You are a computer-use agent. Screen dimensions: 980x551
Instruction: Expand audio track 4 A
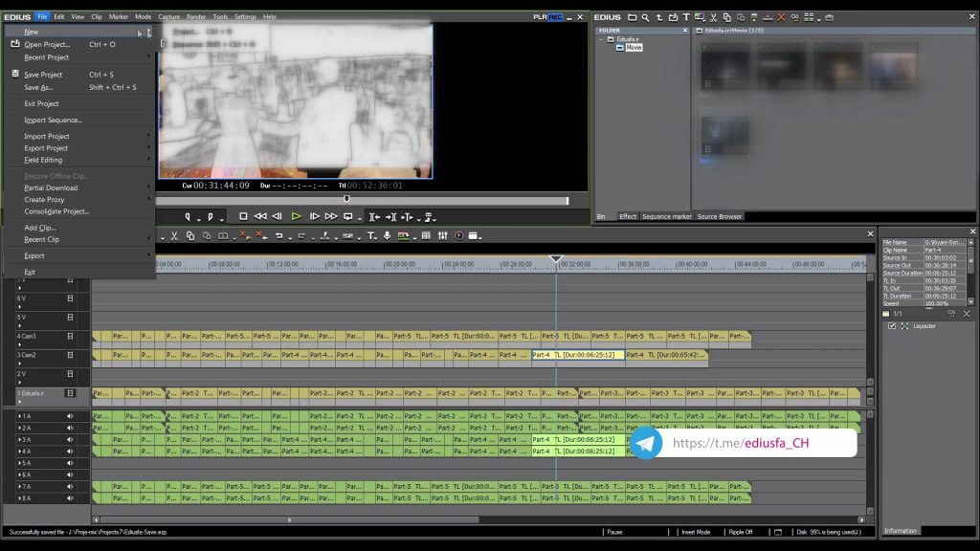click(x=19, y=452)
